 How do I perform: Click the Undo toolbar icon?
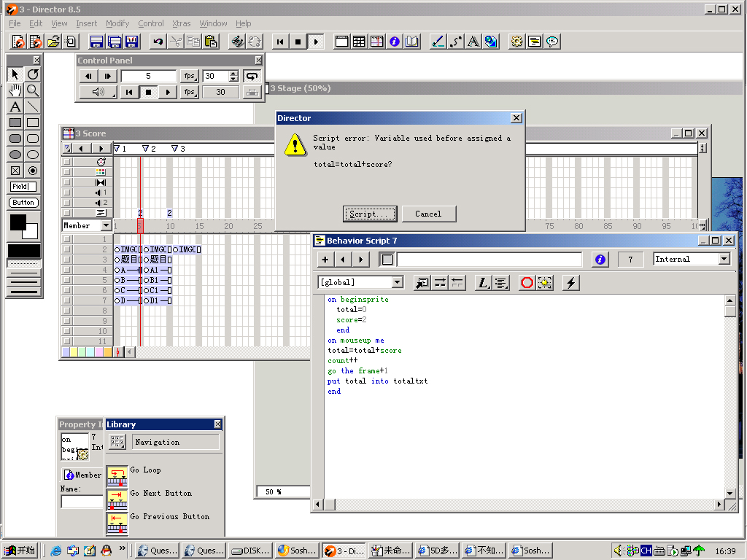coord(158,42)
